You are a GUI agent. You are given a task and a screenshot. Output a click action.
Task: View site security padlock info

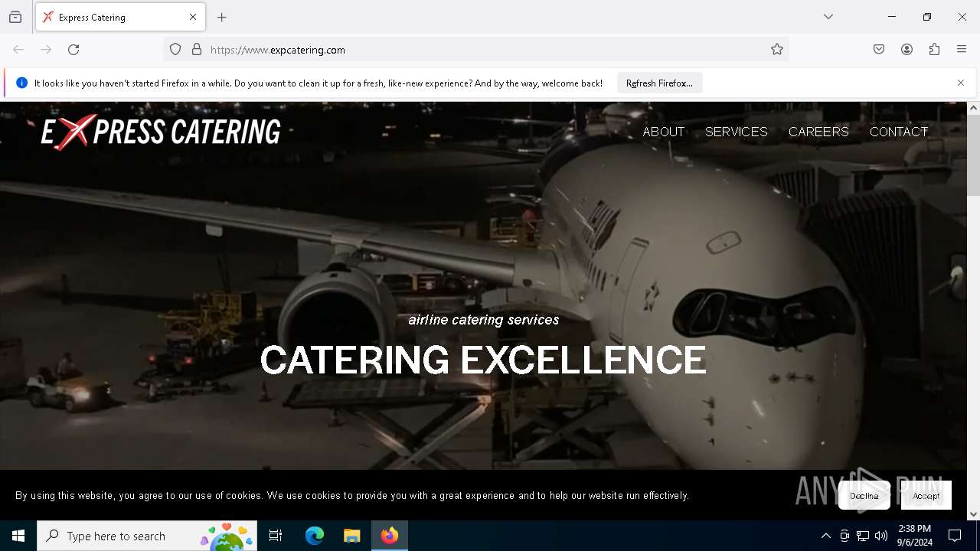coord(197,50)
